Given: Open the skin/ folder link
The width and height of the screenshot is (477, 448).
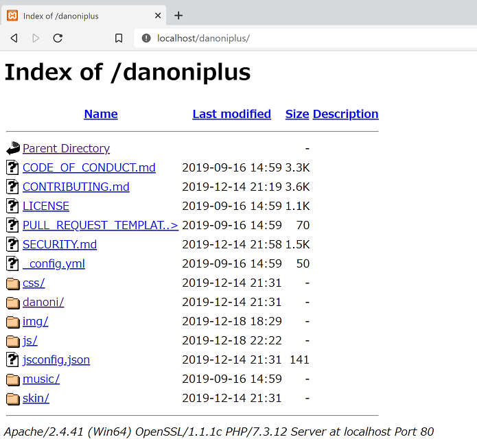Looking at the screenshot, I should [x=36, y=398].
